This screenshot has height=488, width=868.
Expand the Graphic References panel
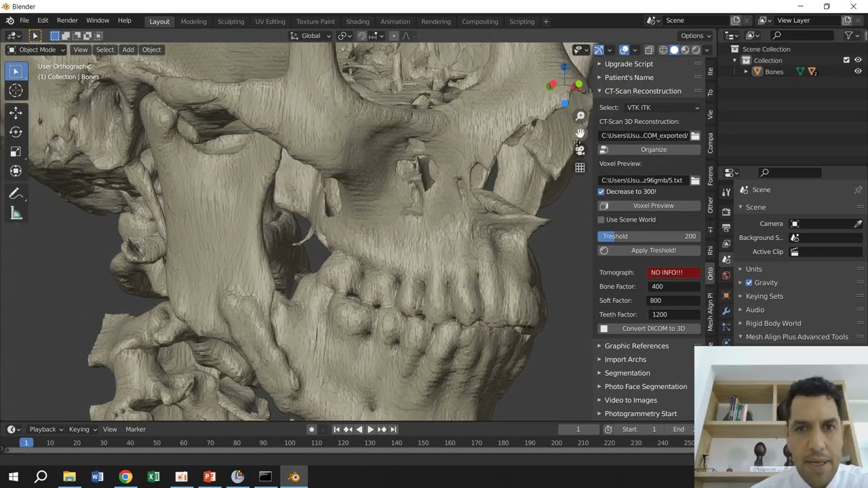pos(636,346)
